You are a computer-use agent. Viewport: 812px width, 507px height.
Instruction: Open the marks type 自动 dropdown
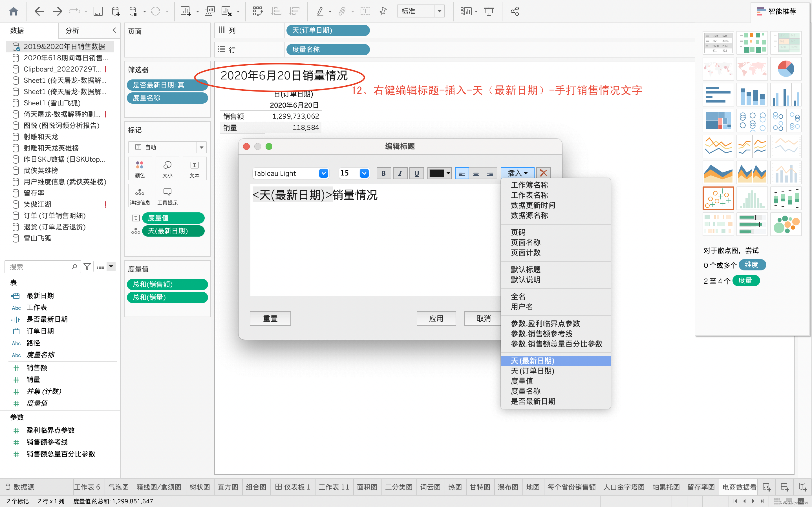(x=201, y=147)
